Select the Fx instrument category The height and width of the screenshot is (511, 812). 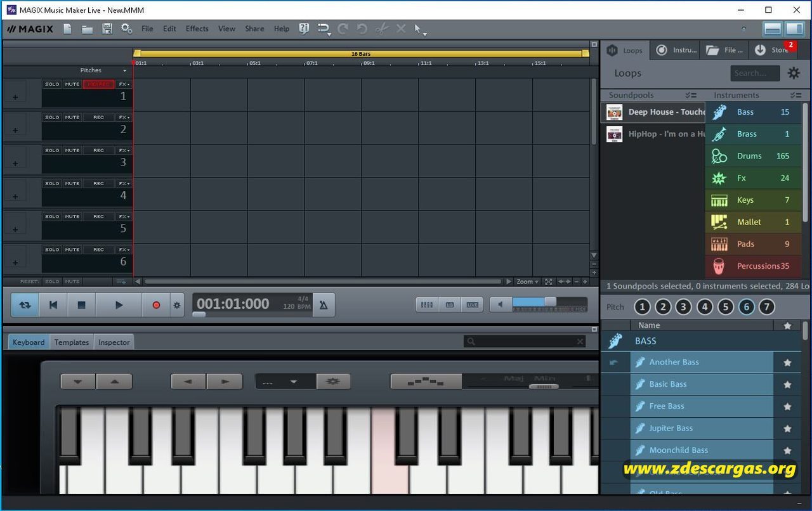[x=753, y=178]
